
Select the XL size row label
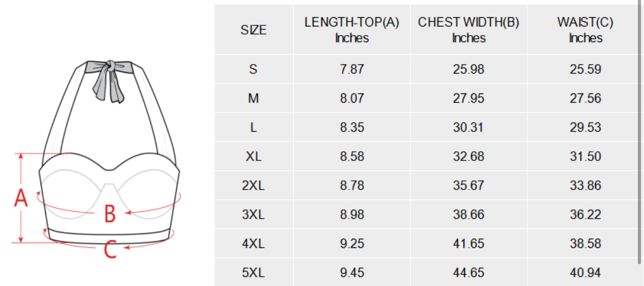(253, 156)
